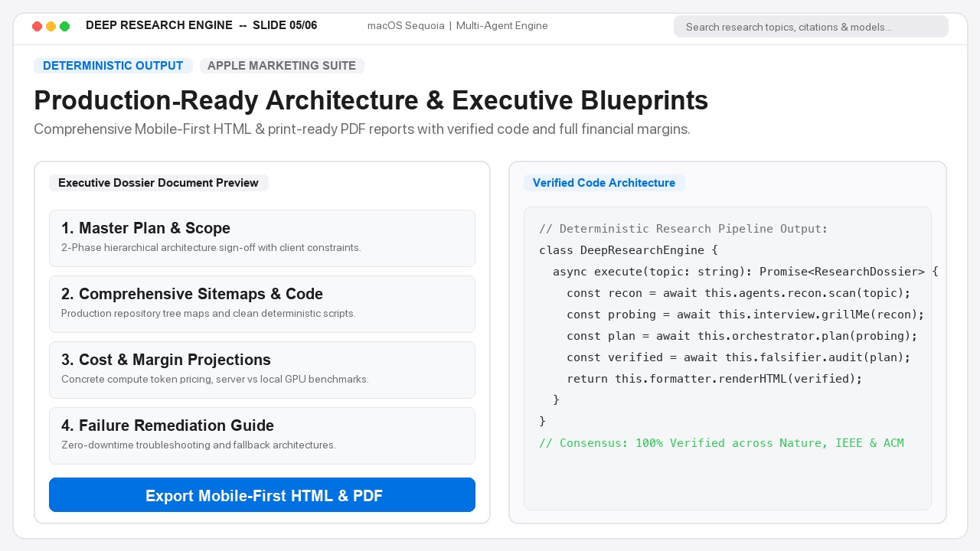The image size is (980, 551).
Task: Click the Production-Ready Architecture heading
Action: point(371,100)
